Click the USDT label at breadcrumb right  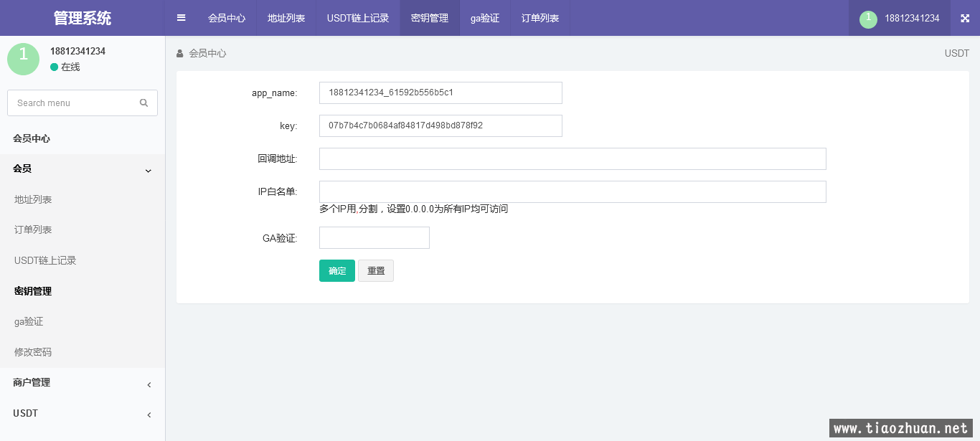[x=957, y=53]
